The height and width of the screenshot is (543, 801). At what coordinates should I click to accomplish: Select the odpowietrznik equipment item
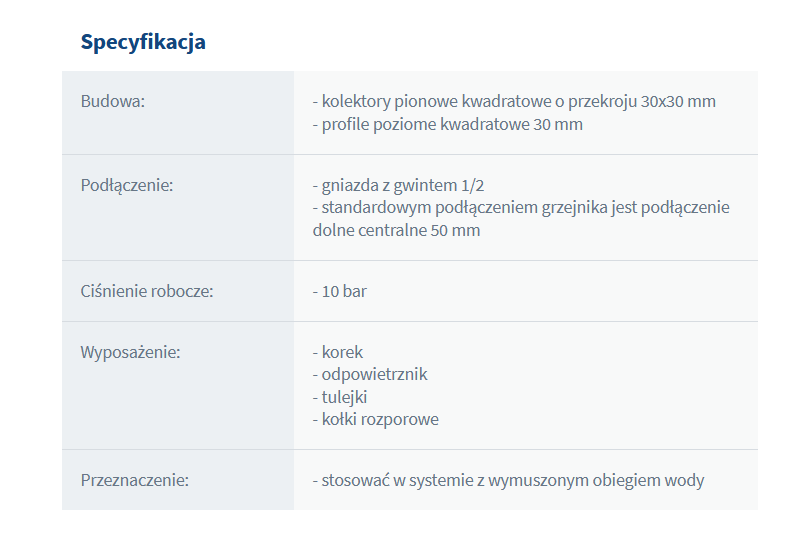pyautogui.click(x=374, y=374)
